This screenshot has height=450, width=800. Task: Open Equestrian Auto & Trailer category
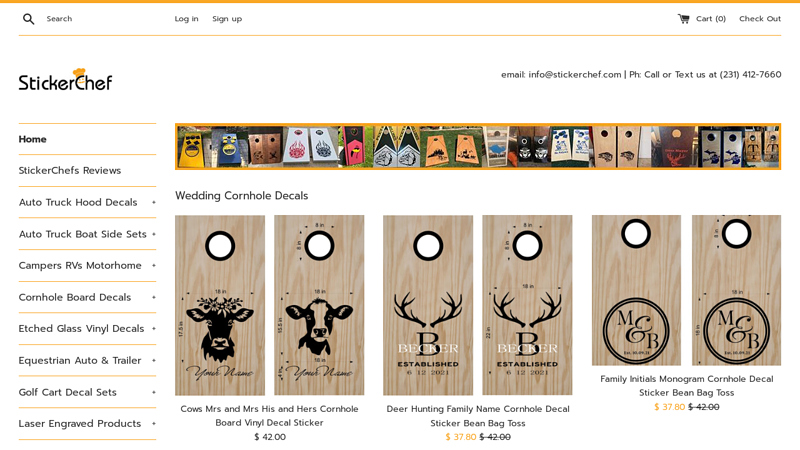pyautogui.click(x=80, y=360)
